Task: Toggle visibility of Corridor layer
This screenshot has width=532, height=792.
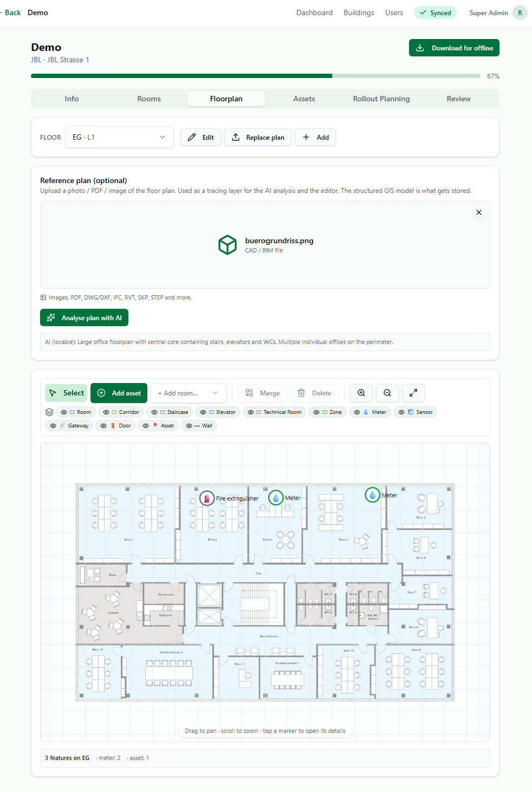Action: click(x=121, y=412)
